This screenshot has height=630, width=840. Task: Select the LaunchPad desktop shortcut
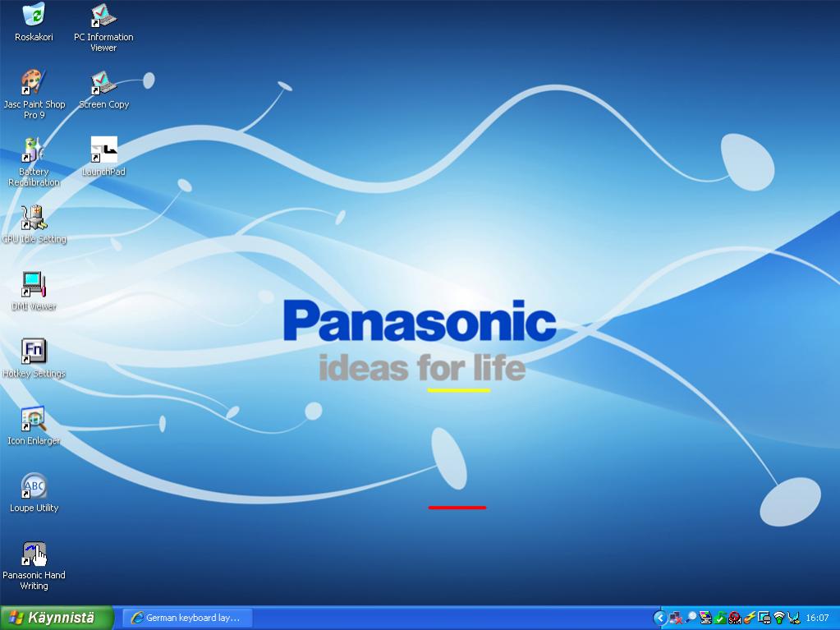click(x=103, y=156)
